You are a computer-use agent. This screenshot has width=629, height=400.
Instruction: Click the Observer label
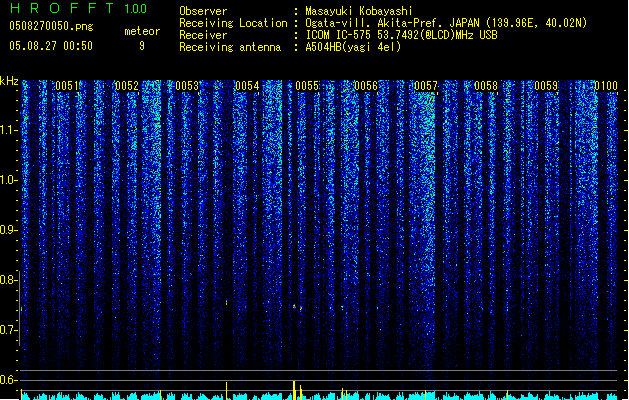[203, 11]
